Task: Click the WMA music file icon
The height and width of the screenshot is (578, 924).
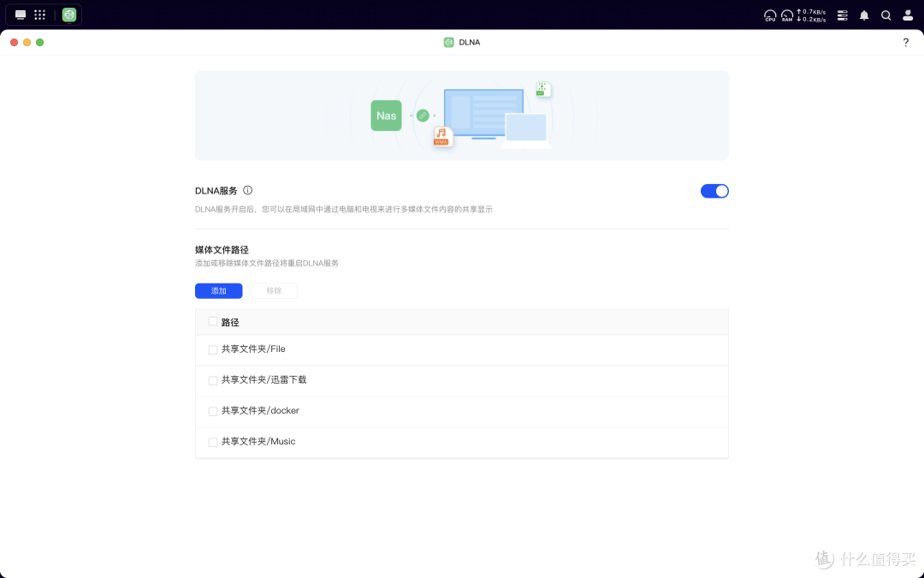Action: pos(442,136)
